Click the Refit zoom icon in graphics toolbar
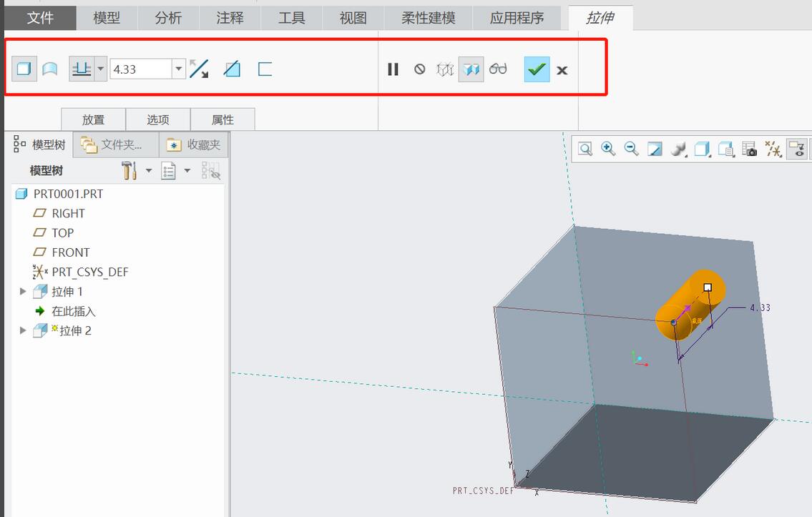The image size is (812, 517). click(585, 149)
